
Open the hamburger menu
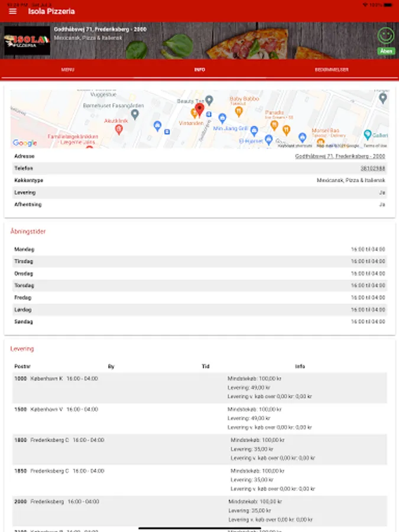coord(12,11)
